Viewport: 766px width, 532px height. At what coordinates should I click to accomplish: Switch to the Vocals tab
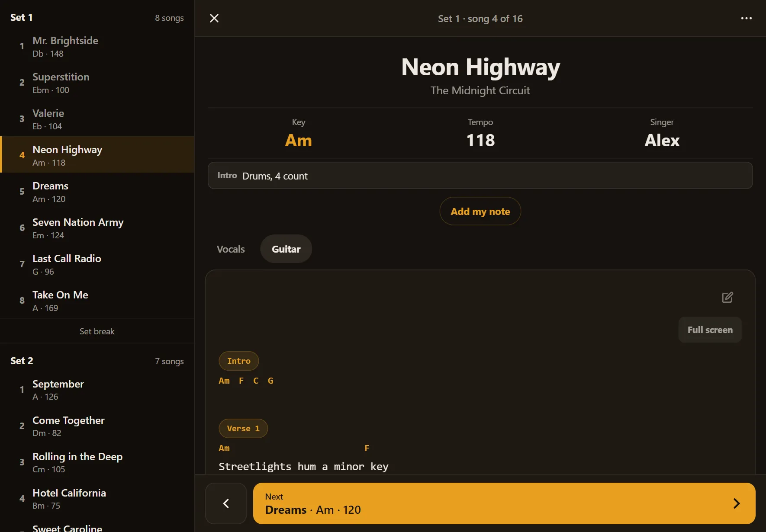click(231, 249)
